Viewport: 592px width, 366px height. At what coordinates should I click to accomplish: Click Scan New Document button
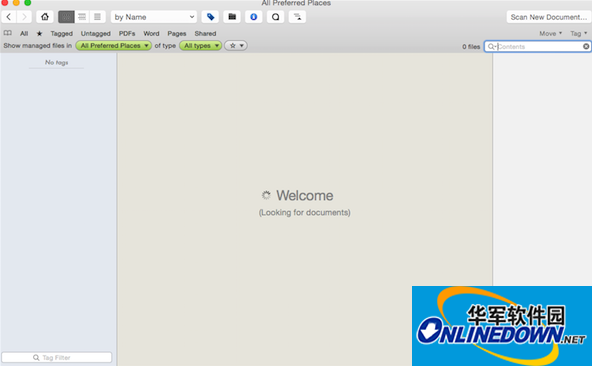click(x=549, y=17)
